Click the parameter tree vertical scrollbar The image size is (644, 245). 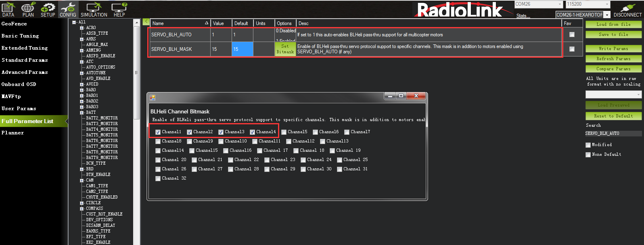tap(136, 73)
